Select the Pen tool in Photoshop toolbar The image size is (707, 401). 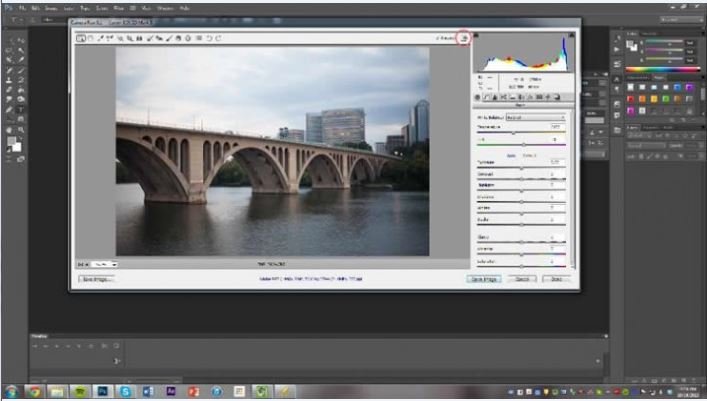[9, 110]
